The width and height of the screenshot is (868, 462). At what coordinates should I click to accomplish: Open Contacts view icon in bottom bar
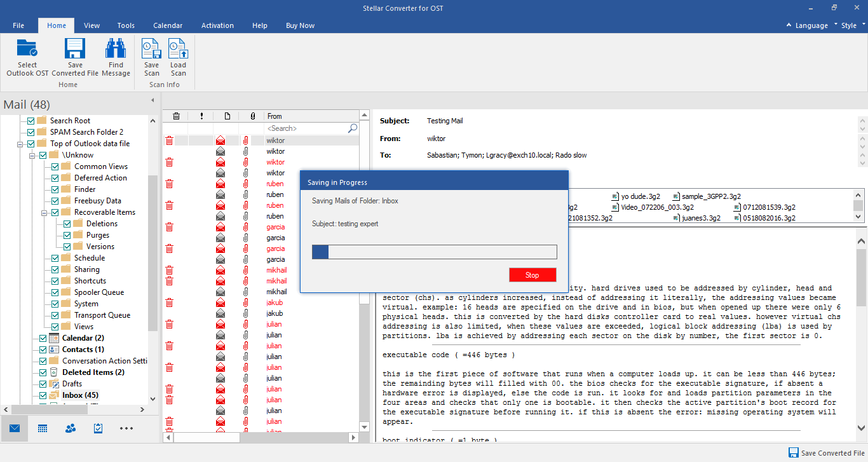click(x=71, y=428)
